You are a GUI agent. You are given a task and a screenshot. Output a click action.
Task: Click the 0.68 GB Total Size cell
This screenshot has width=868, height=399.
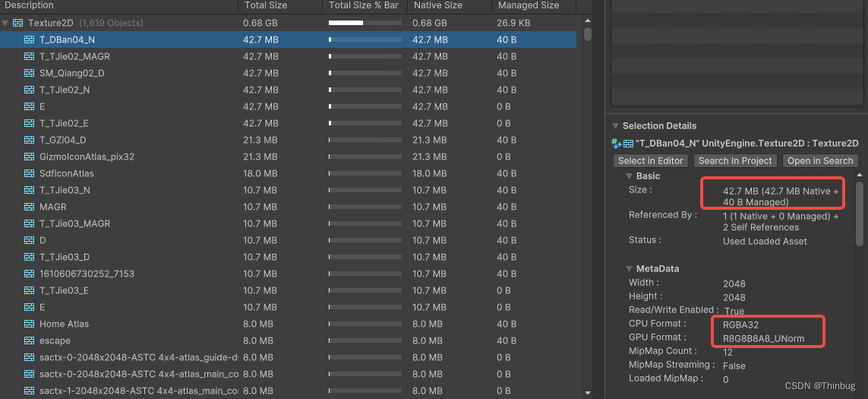pyautogui.click(x=260, y=24)
